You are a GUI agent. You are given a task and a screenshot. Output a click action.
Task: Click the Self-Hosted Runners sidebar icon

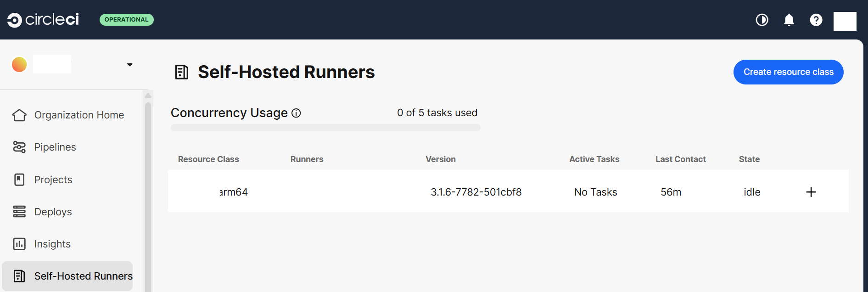pos(19,276)
